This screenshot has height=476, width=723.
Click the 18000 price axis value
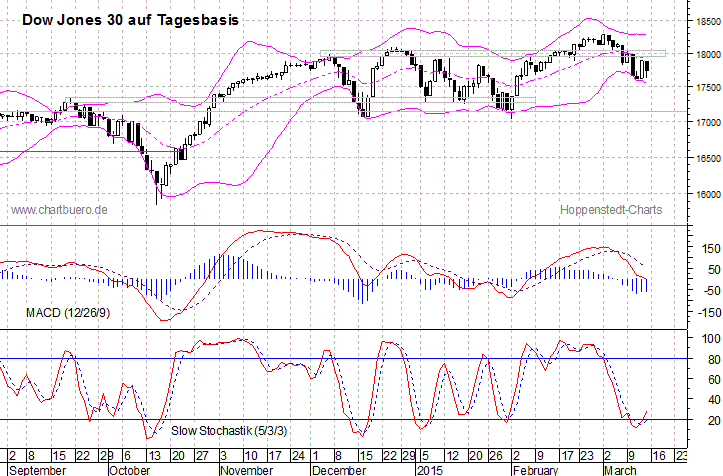point(708,54)
